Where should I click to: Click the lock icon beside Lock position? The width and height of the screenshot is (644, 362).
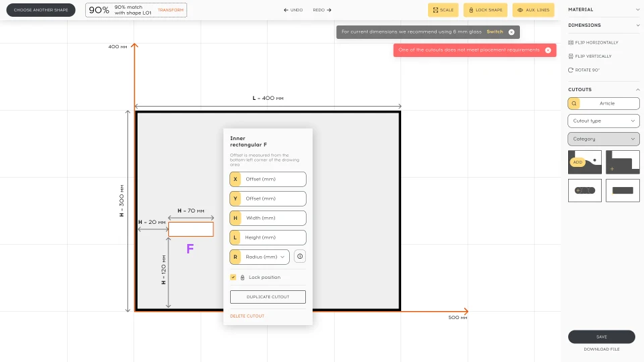click(242, 278)
